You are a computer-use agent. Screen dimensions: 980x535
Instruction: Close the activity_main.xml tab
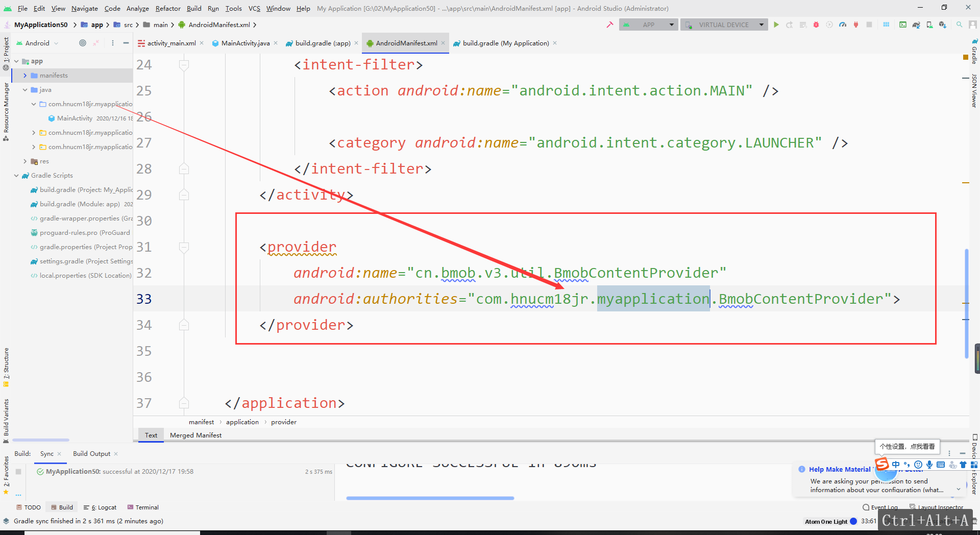point(202,43)
